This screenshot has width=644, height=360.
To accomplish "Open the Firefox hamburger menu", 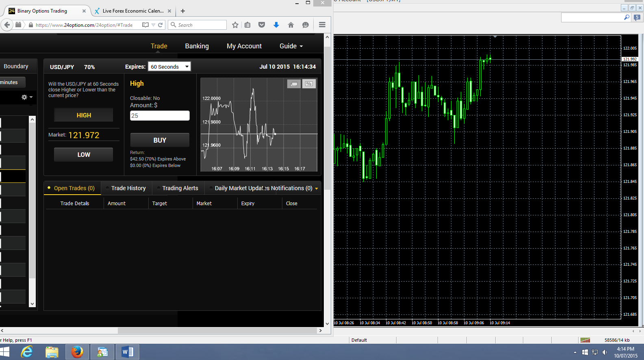I will point(322,25).
